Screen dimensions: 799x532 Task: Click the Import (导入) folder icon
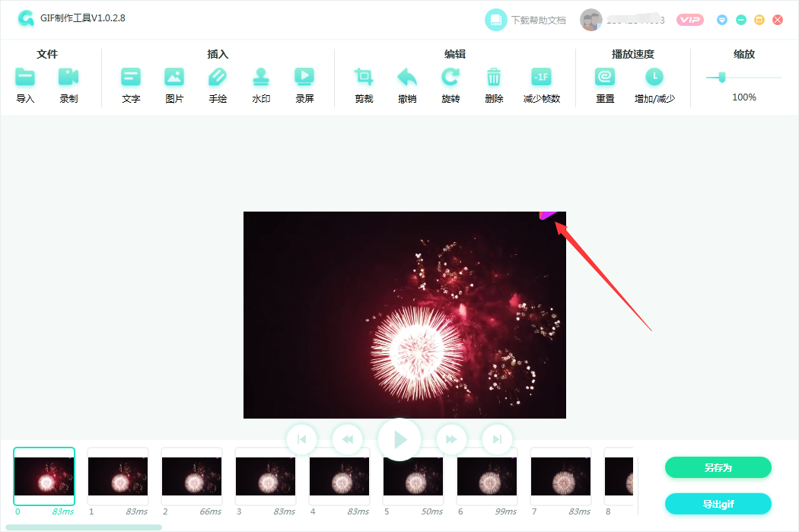click(x=25, y=78)
